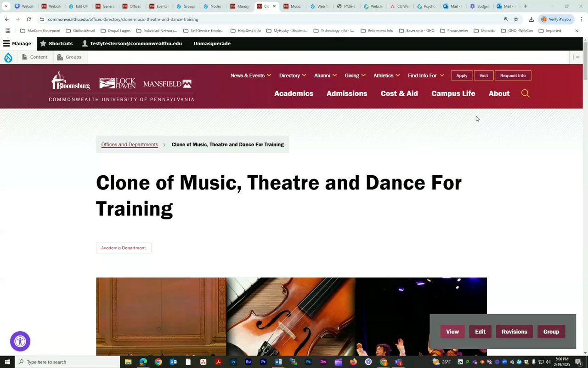The height and width of the screenshot is (368, 588).
Task: Open the MarCom Sharepoint bookmark folder
Action: (40, 31)
